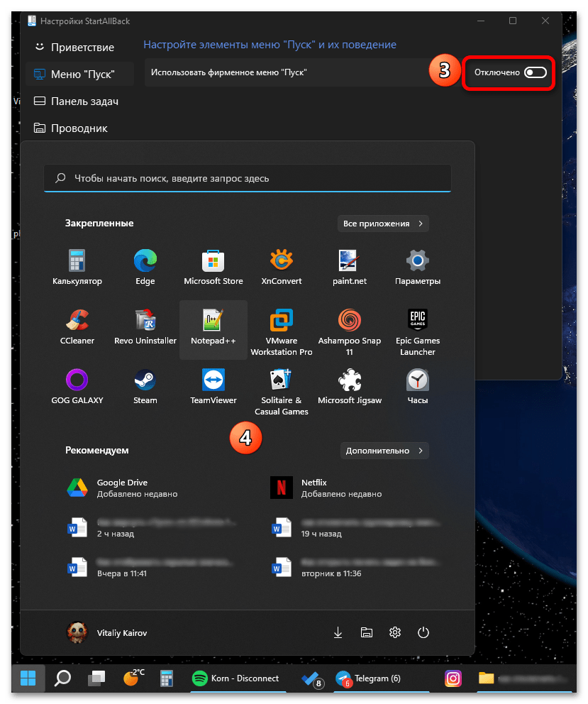This screenshot has height=704, width=588.
Task: Click the Start menu search field
Action: [248, 178]
